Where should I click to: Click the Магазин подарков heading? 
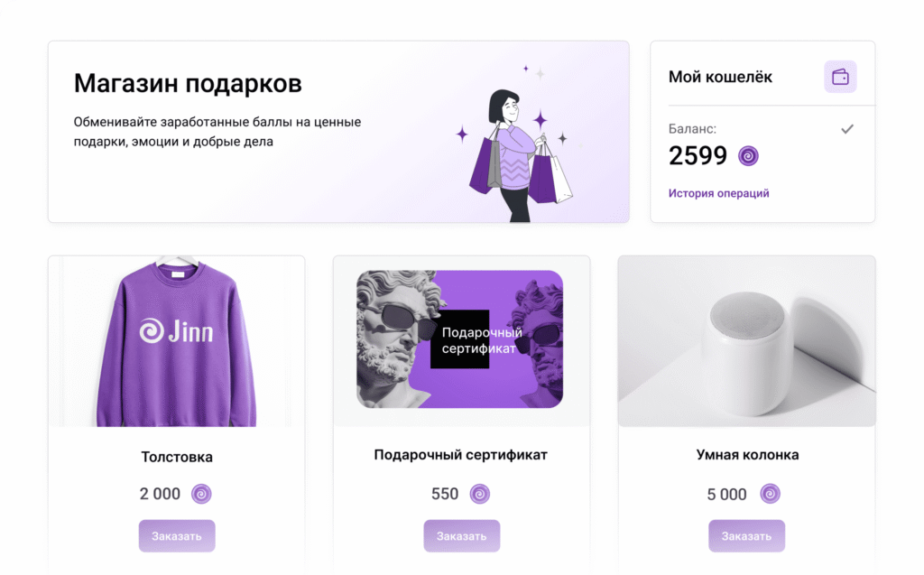click(188, 83)
